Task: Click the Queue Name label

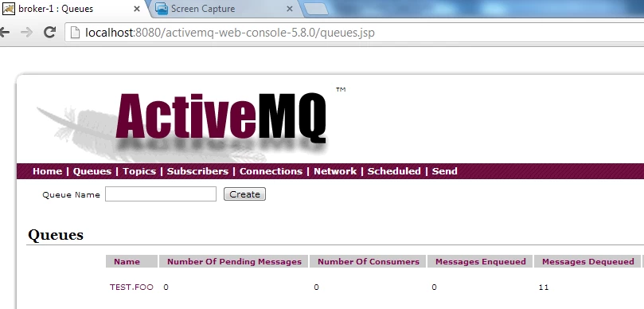Action: [x=71, y=195]
